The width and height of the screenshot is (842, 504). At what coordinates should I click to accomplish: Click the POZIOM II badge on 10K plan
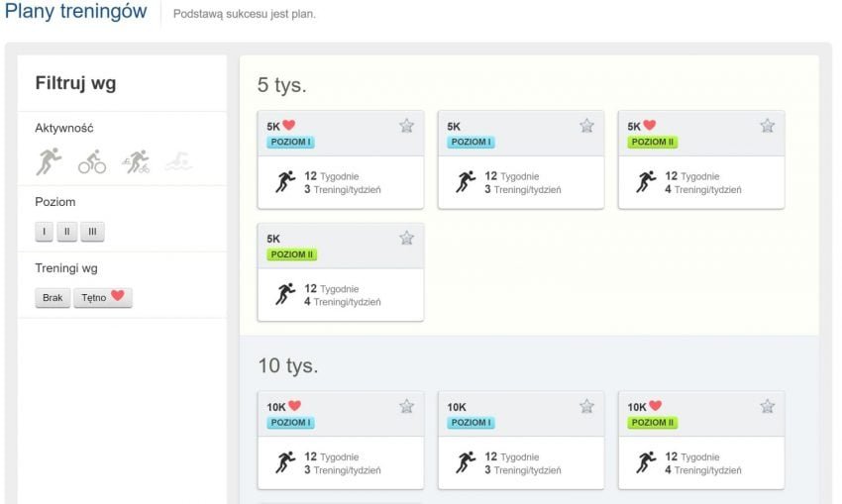[652, 423]
